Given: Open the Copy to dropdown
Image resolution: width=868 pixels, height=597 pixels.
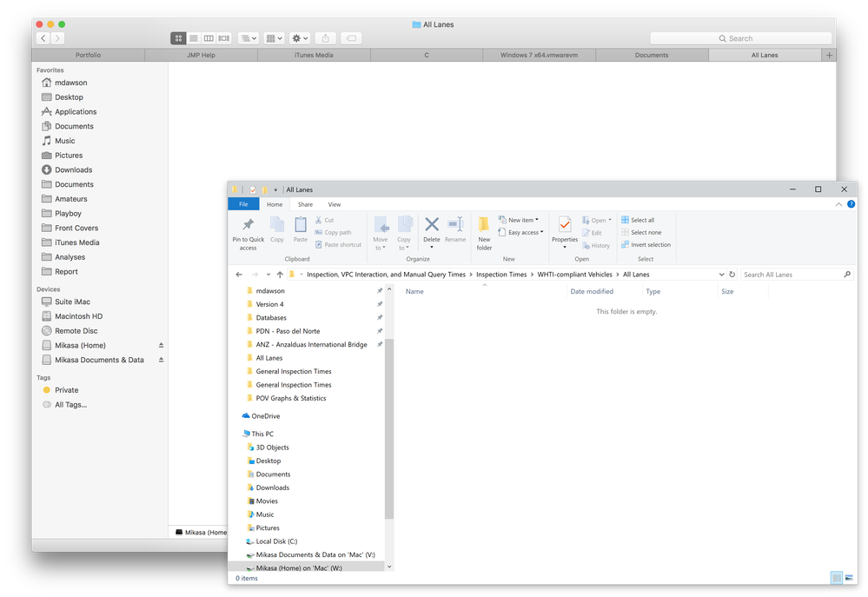Looking at the screenshot, I should [404, 234].
